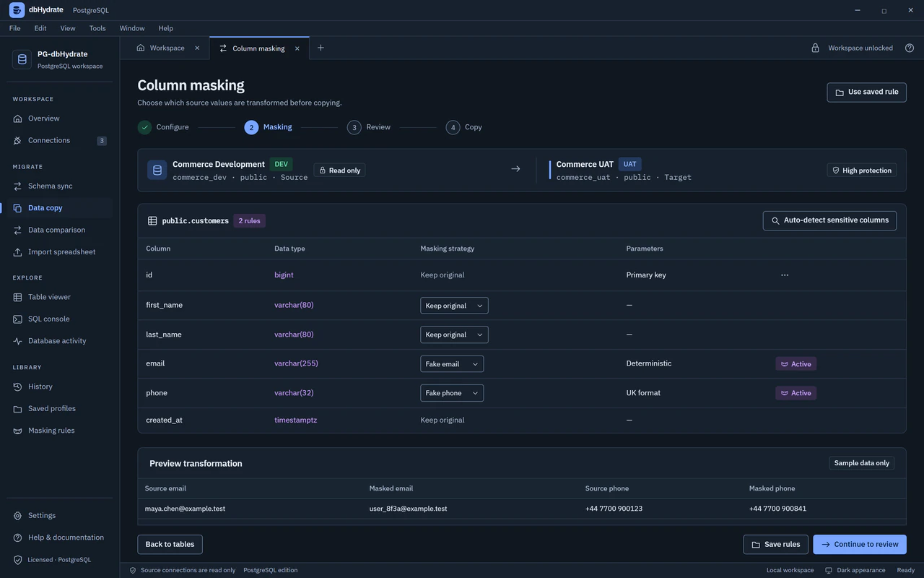Open last_name masking strategy dropdown
The width and height of the screenshot is (924, 578).
pyautogui.click(x=454, y=335)
